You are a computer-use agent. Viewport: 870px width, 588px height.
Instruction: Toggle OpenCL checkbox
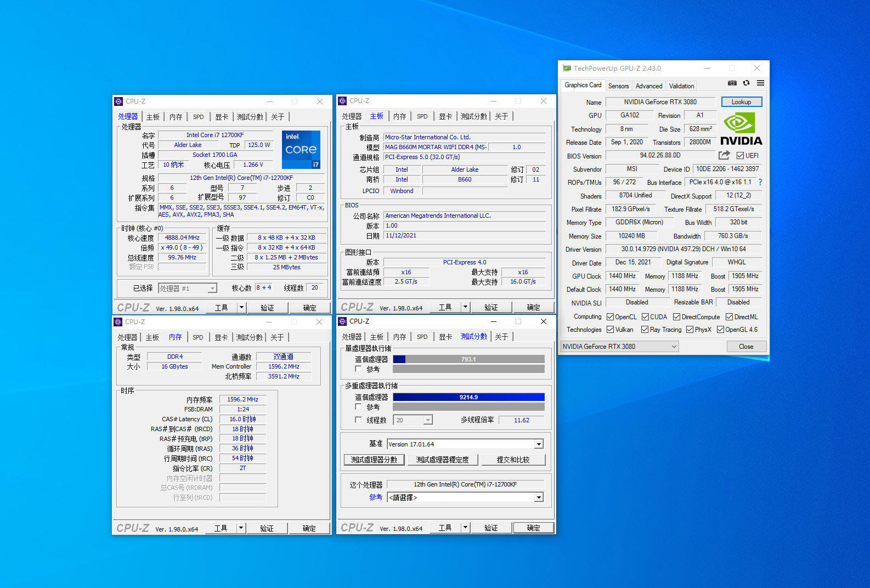610,317
